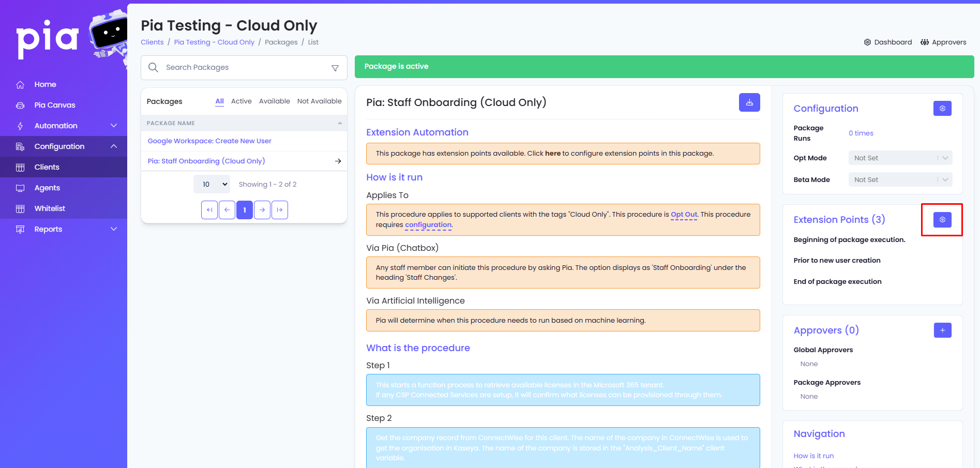Open Extension Points settings gear button
980x468 pixels.
coord(942,220)
